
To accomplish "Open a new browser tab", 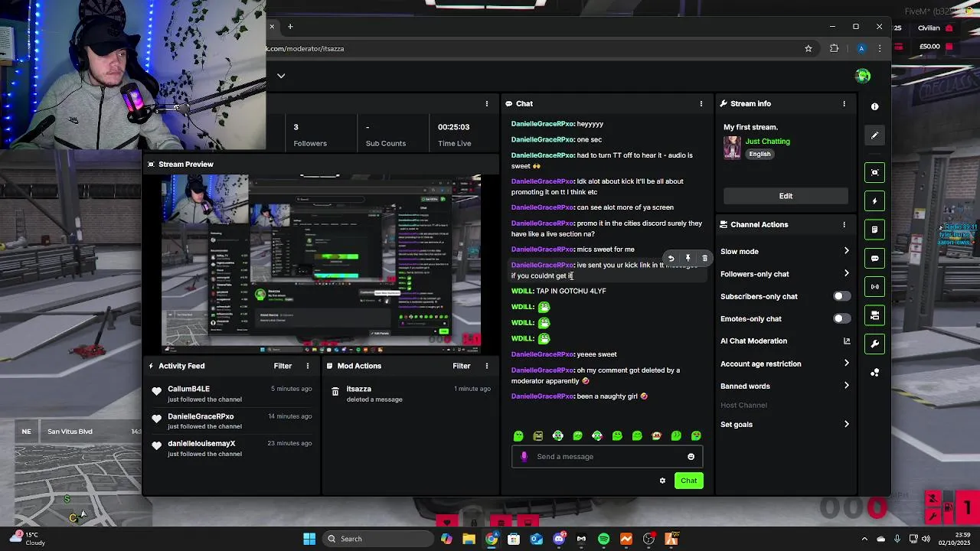I will click(x=290, y=27).
